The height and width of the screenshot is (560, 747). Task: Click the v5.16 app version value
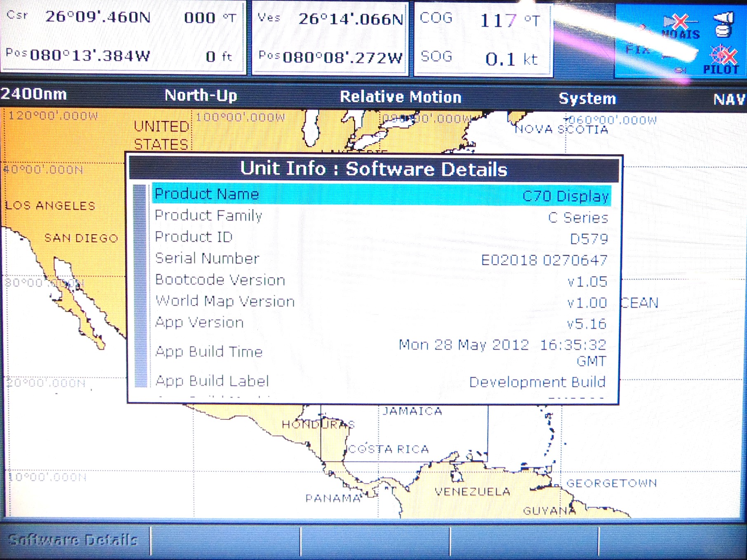tap(587, 324)
